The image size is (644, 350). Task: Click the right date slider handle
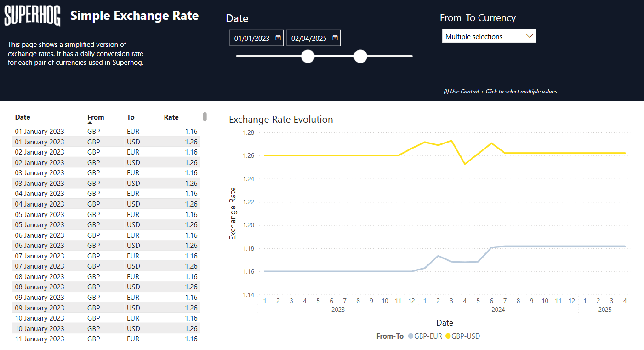(360, 56)
